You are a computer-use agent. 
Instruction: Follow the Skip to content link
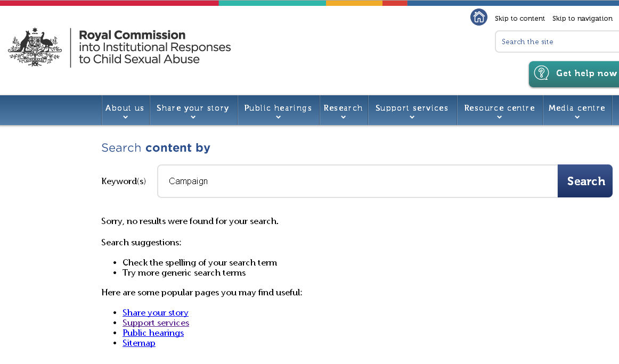(x=519, y=19)
